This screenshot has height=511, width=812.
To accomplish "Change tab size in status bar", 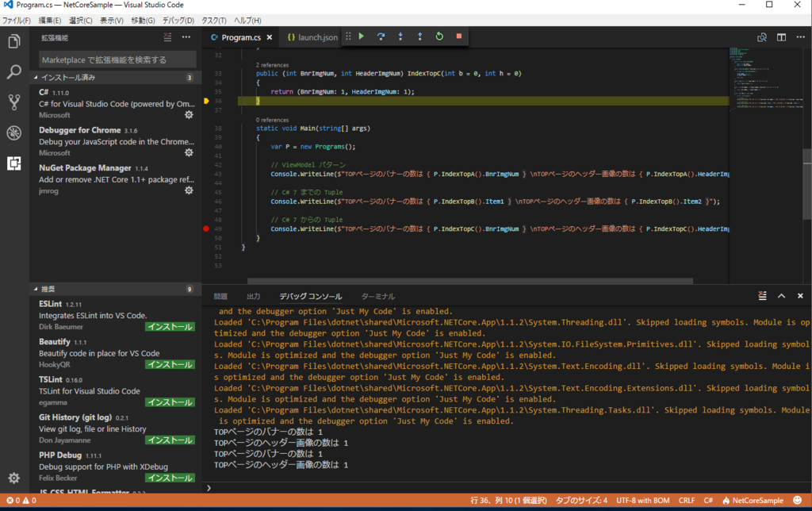I will [581, 500].
